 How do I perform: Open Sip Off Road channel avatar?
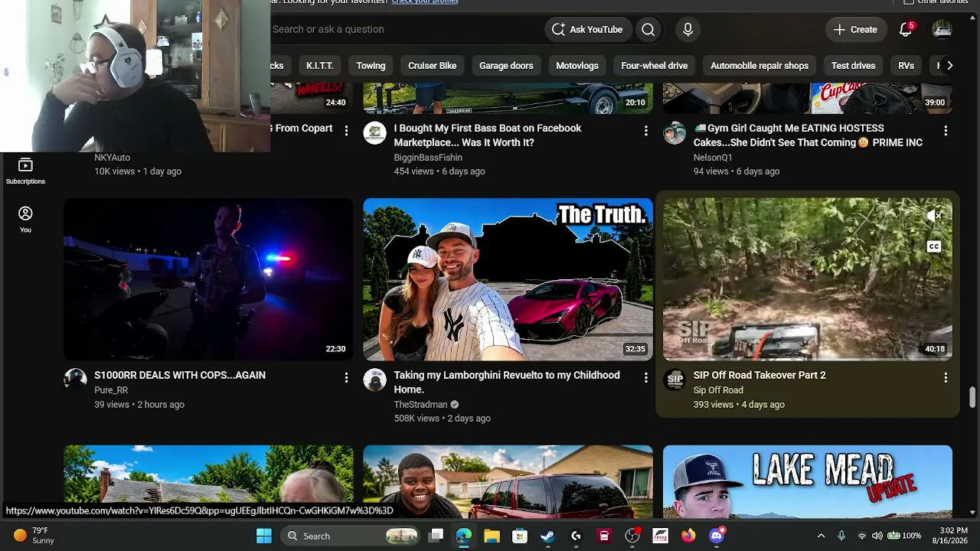coord(675,380)
